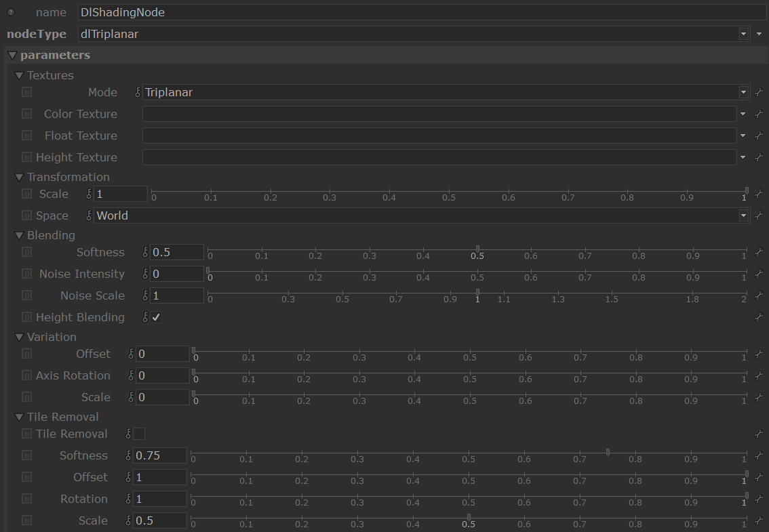This screenshot has width=769, height=532.
Task: Click the key icon next to the Scale 1 field
Action: 89,194
